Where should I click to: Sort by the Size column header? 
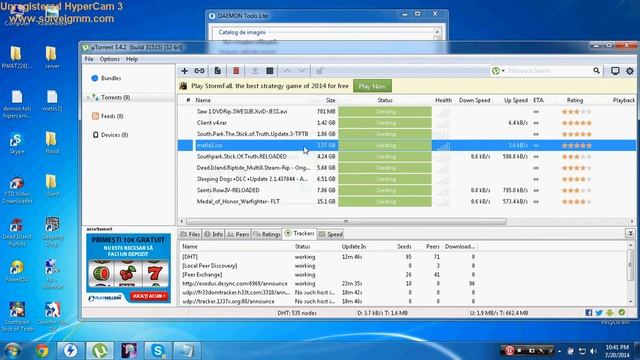[330, 100]
